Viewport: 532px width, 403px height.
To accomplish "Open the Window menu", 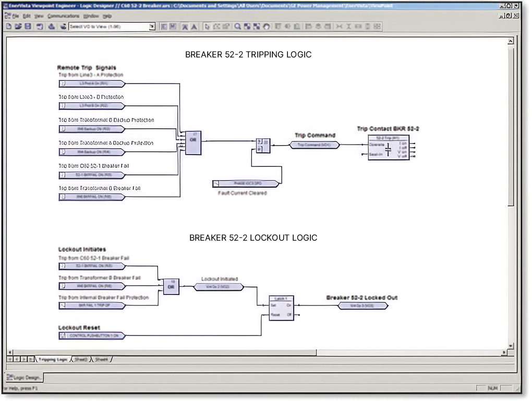I will [x=91, y=16].
